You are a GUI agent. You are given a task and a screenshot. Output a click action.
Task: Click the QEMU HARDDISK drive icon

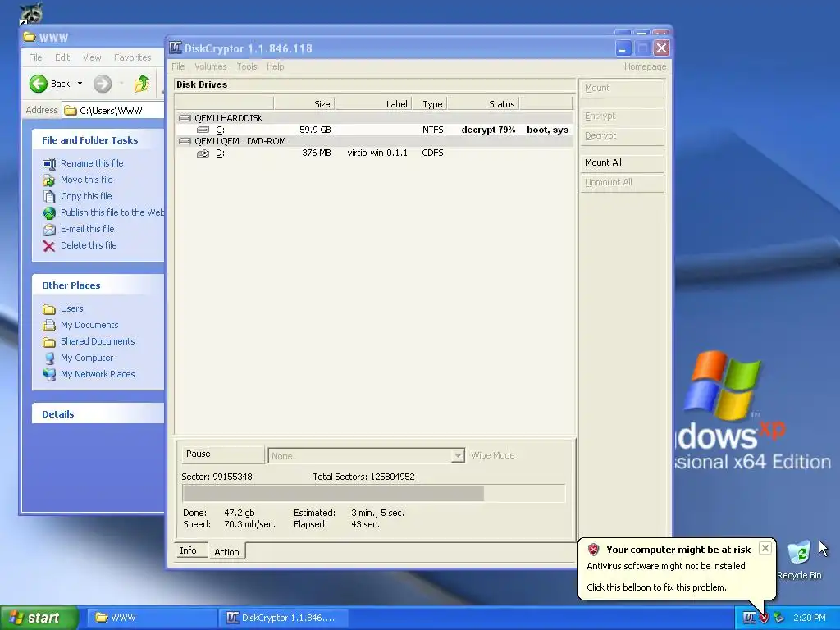(x=185, y=118)
